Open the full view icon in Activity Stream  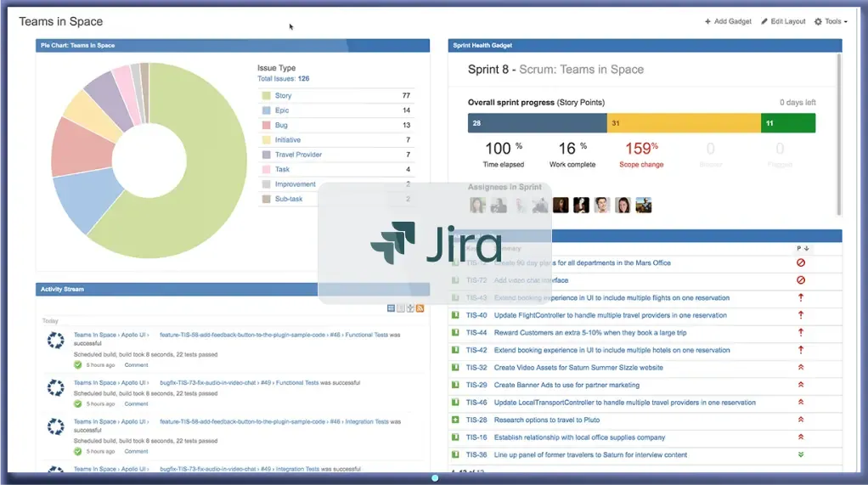click(391, 307)
